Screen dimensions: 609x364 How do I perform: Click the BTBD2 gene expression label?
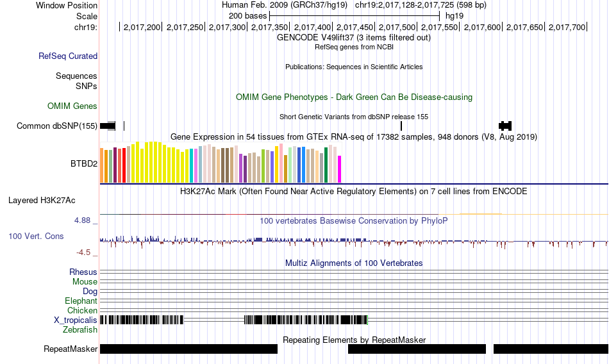pos(84,163)
